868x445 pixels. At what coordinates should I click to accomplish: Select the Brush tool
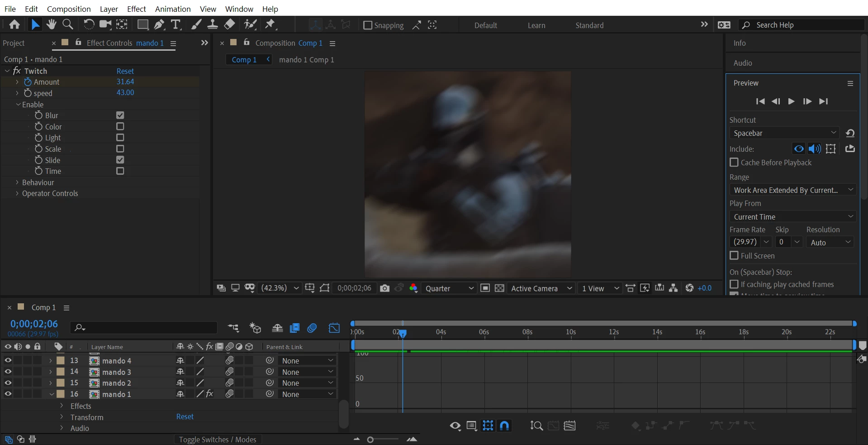pos(196,24)
